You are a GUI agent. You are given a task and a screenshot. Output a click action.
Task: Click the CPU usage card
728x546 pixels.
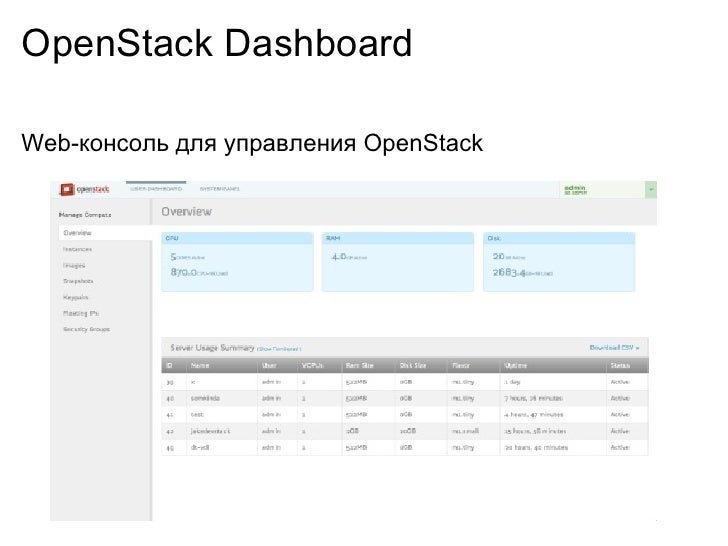pos(237,262)
